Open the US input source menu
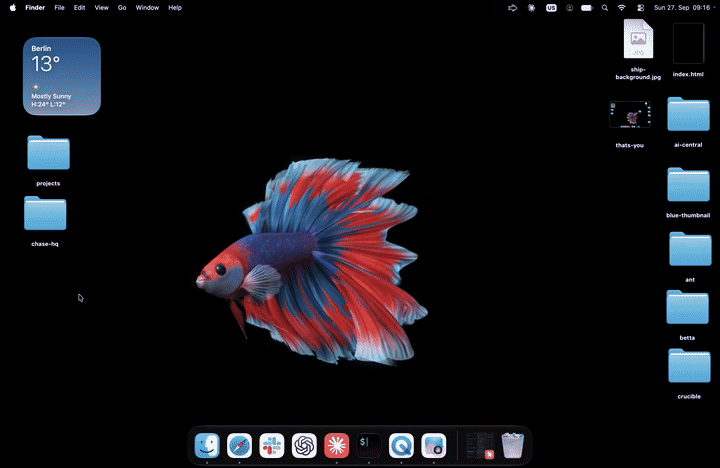 (x=551, y=7)
